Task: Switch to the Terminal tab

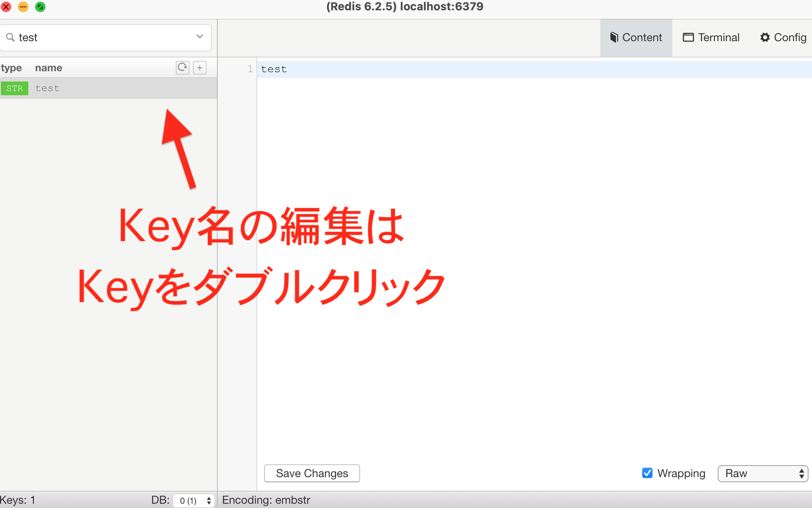Action: tap(711, 37)
